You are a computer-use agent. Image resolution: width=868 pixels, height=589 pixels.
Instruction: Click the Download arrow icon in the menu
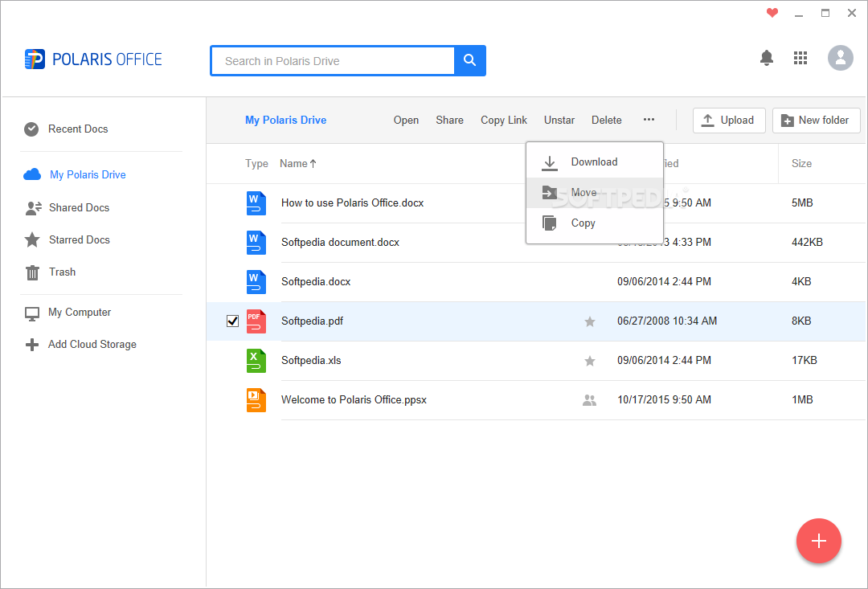pyautogui.click(x=549, y=163)
